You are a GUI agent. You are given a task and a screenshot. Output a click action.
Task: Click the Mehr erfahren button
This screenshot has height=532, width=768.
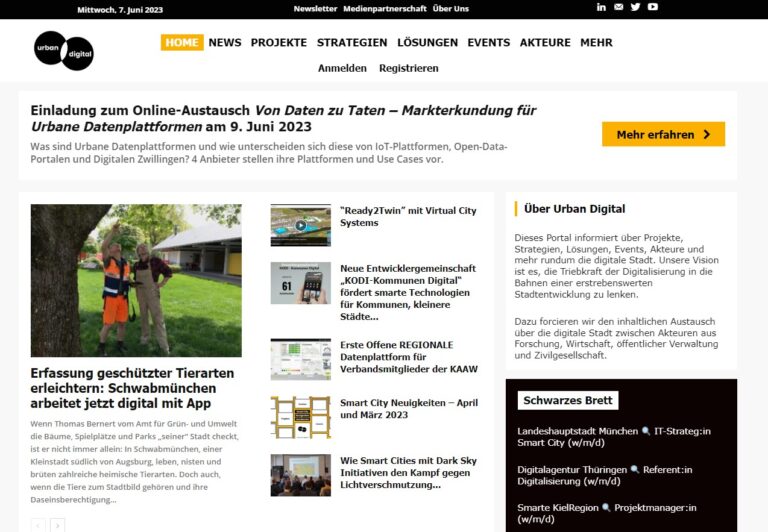click(x=663, y=134)
